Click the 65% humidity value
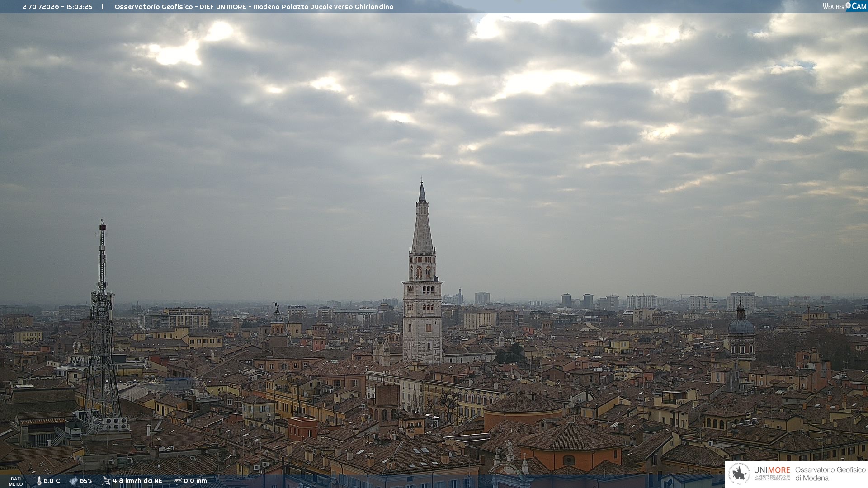The width and height of the screenshot is (868, 488). pos(86,481)
